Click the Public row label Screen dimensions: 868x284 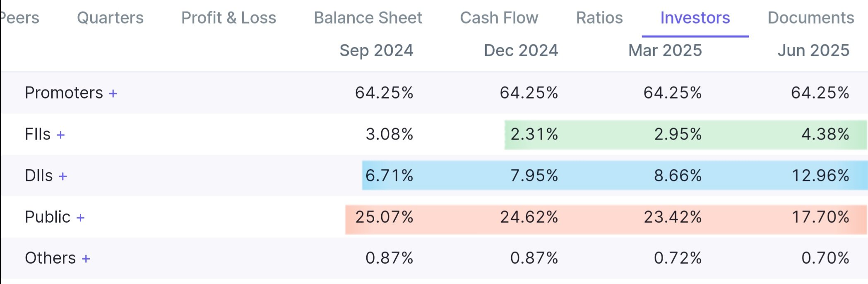tap(48, 217)
